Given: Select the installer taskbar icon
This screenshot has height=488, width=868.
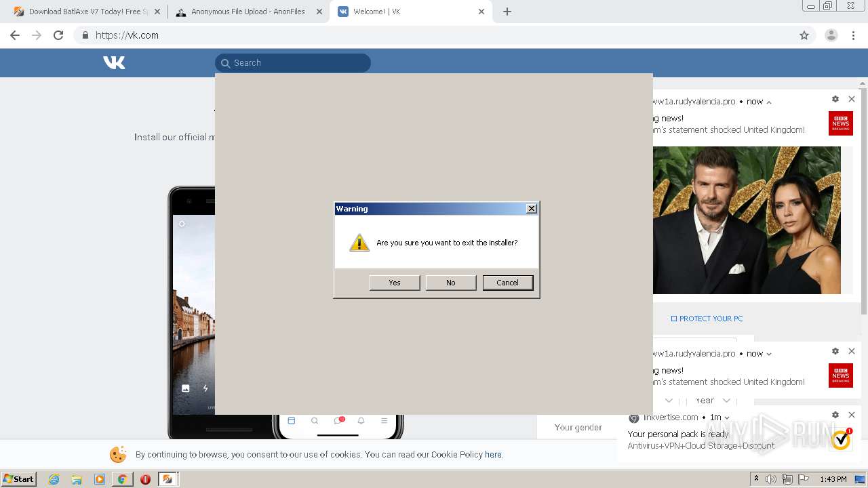Looking at the screenshot, I should click(x=167, y=479).
